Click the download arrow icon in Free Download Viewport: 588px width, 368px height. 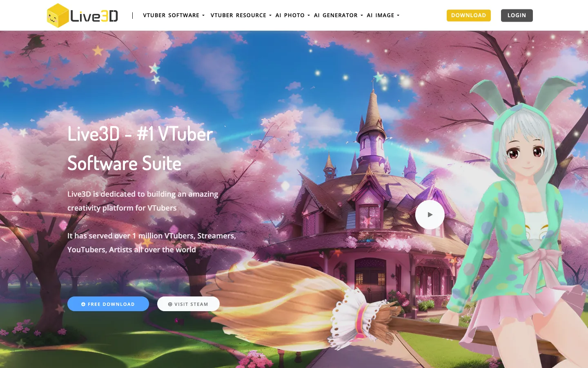click(x=83, y=304)
